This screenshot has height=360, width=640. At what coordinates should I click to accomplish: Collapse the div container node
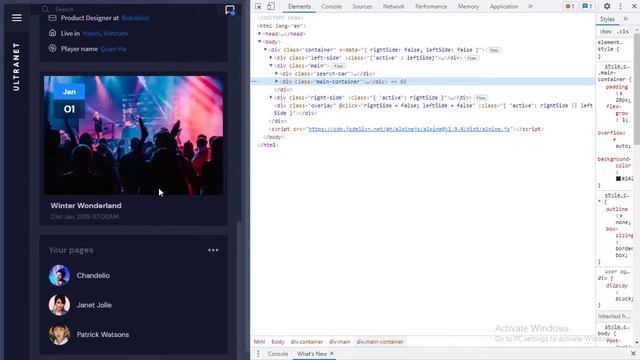coord(265,50)
